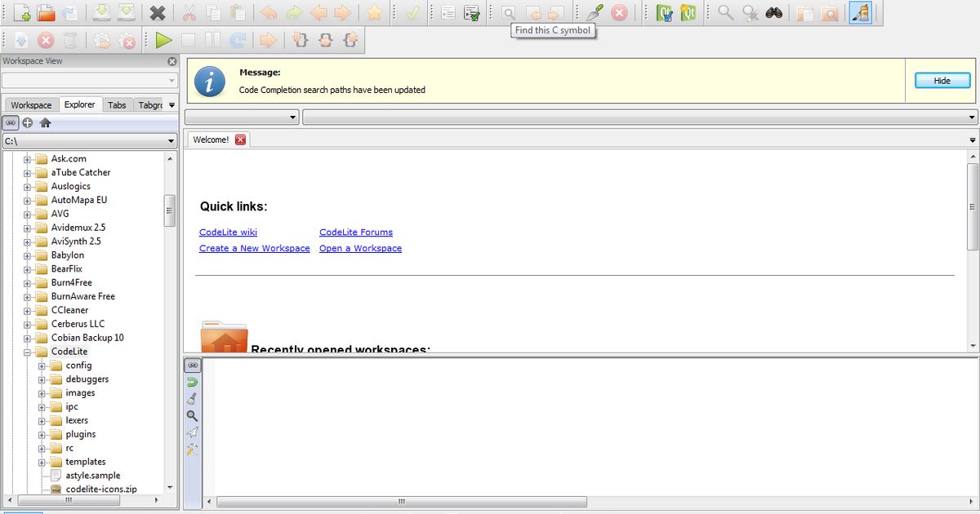The width and height of the screenshot is (980, 514).
Task: Click the open file folder icon
Action: point(46,13)
